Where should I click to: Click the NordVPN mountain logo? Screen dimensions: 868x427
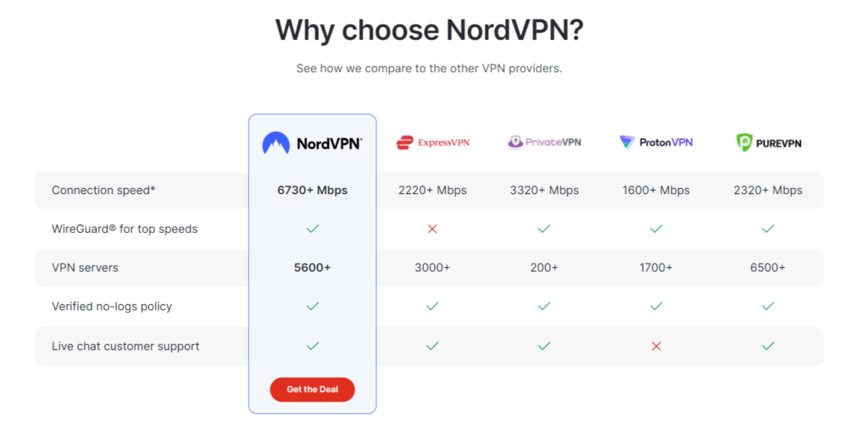click(x=275, y=143)
